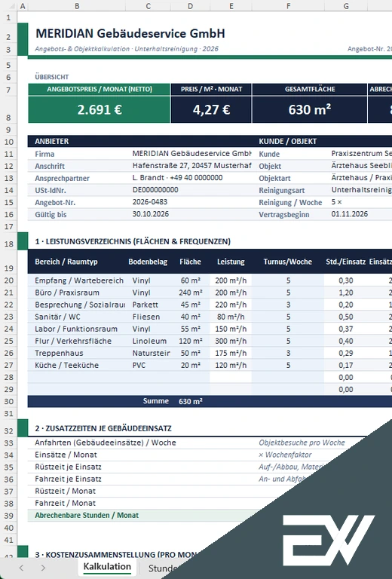This screenshot has height=579, width=392.
Task: Select the Fliesen flooring cell
Action: click(x=146, y=317)
